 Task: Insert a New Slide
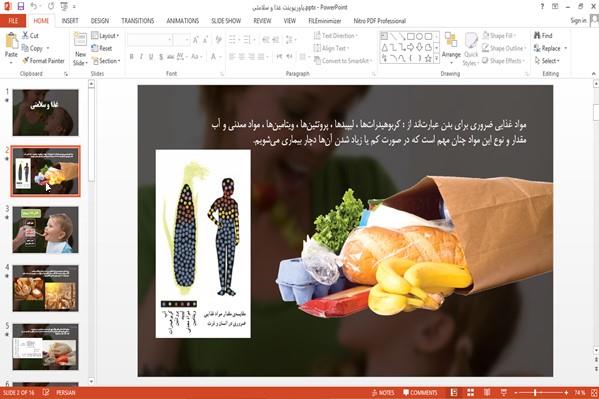[80, 49]
